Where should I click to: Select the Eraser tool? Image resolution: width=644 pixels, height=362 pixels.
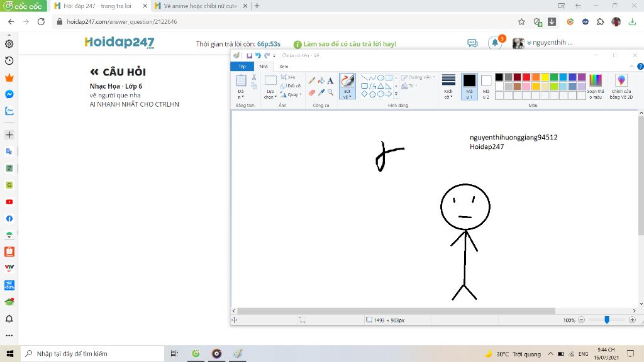[x=312, y=93]
